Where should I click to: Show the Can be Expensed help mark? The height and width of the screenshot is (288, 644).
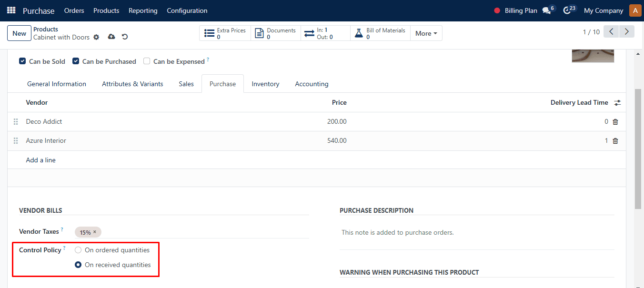pos(208,60)
